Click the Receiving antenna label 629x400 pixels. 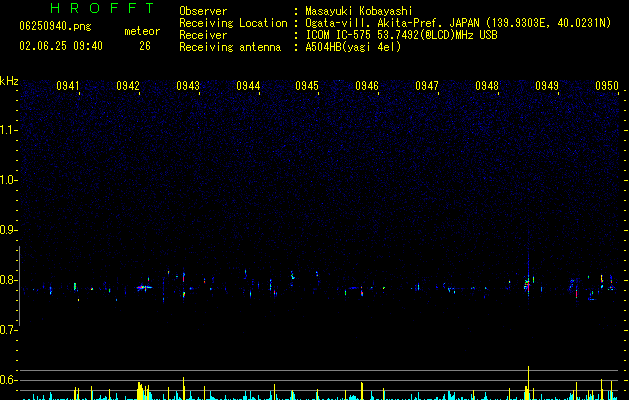(230, 47)
